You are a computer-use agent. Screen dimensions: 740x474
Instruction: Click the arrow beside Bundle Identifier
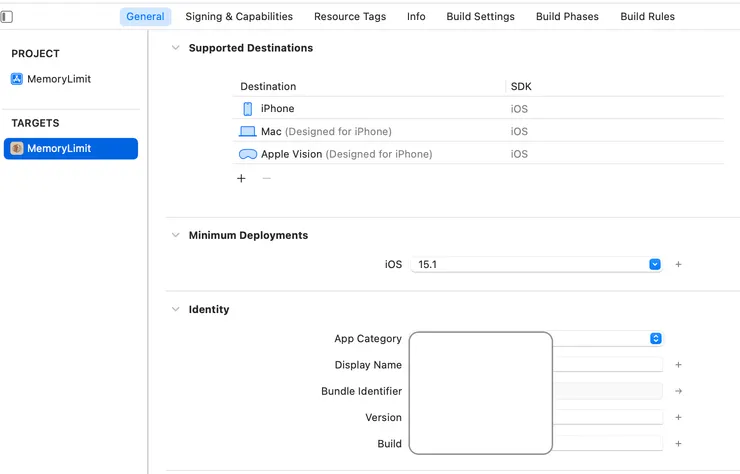click(678, 392)
